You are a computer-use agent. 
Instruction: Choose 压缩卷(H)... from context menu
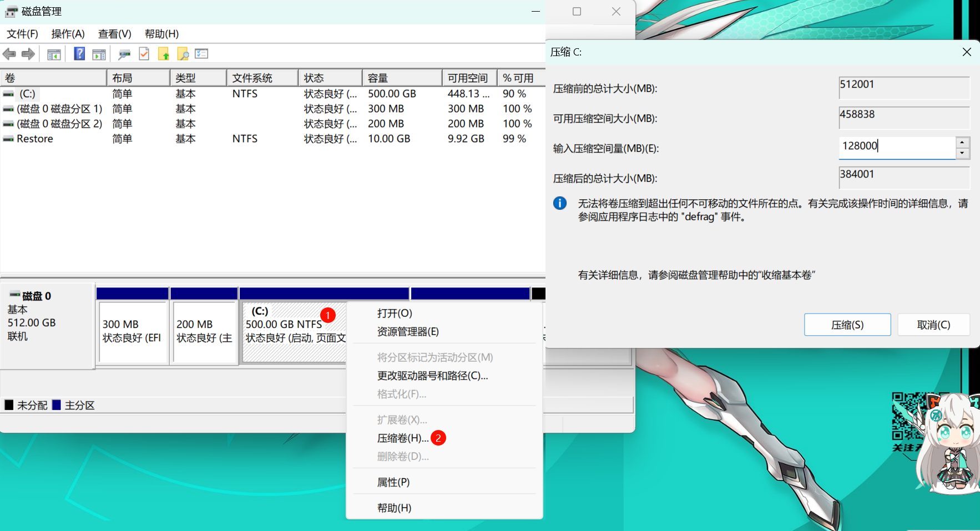[x=403, y=438]
